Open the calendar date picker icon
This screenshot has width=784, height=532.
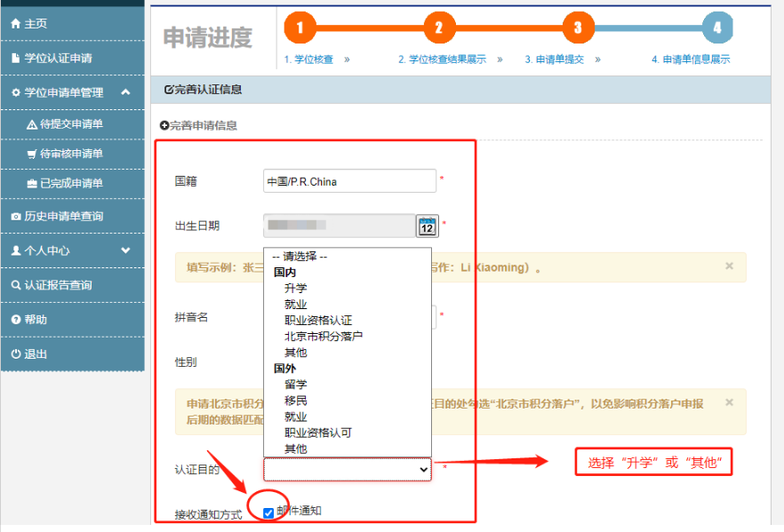coord(428,226)
